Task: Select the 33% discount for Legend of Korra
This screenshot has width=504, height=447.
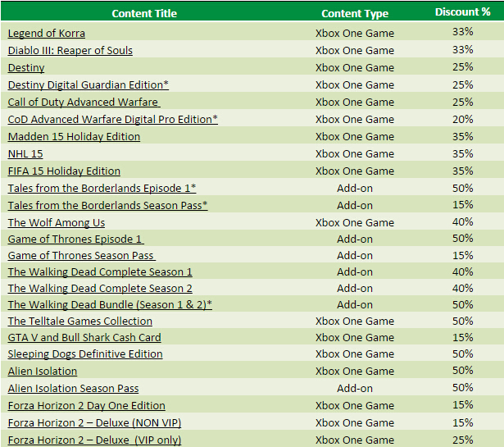Action: click(x=462, y=32)
